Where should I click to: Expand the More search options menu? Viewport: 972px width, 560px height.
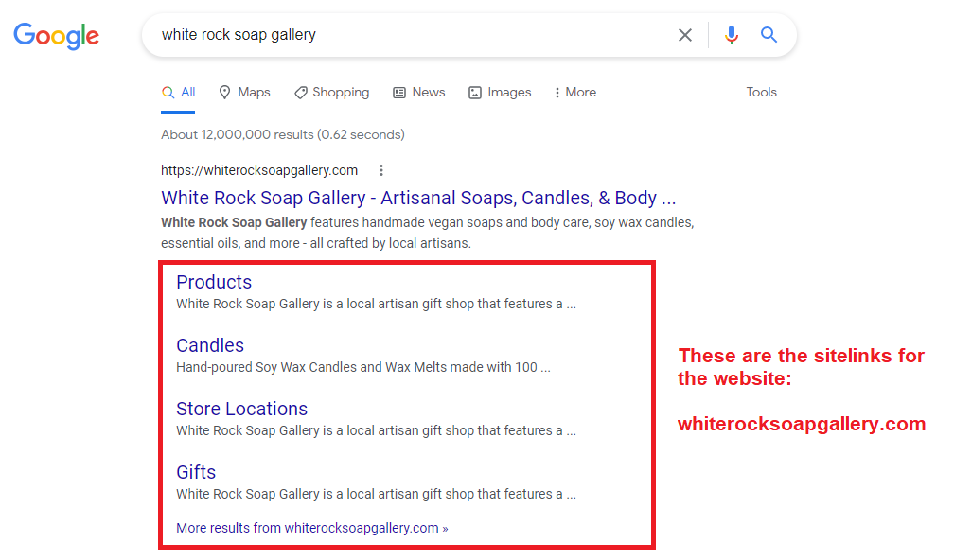pos(575,93)
